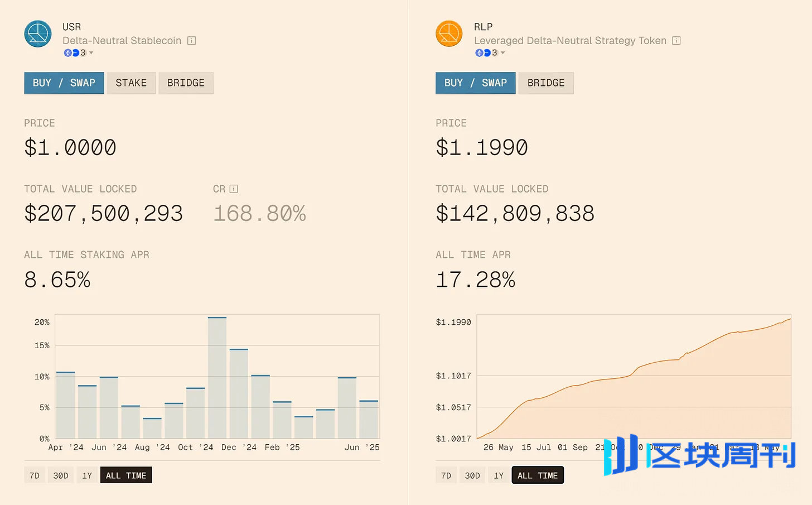The image size is (812, 505).
Task: Select ALL TIME on USR chart
Action: pos(126,475)
